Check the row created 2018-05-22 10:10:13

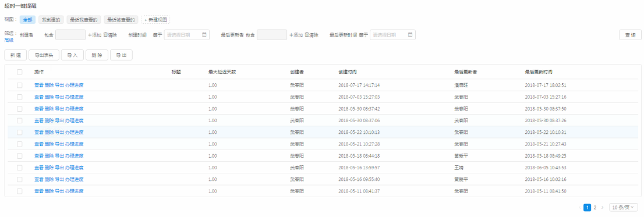pyautogui.click(x=19, y=132)
